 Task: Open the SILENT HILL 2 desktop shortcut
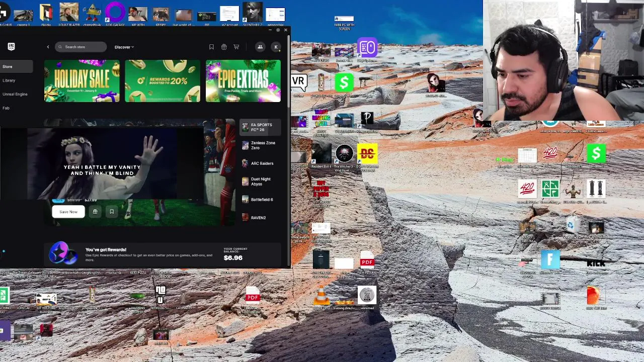[x=253, y=15]
